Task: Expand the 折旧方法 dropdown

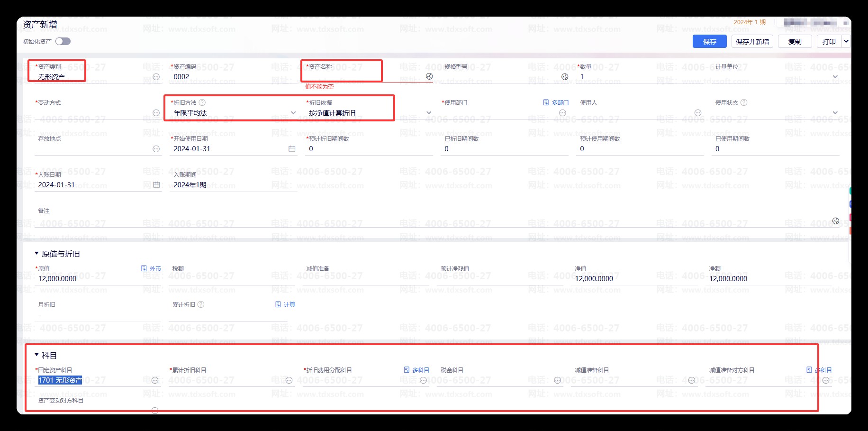Action: point(293,113)
